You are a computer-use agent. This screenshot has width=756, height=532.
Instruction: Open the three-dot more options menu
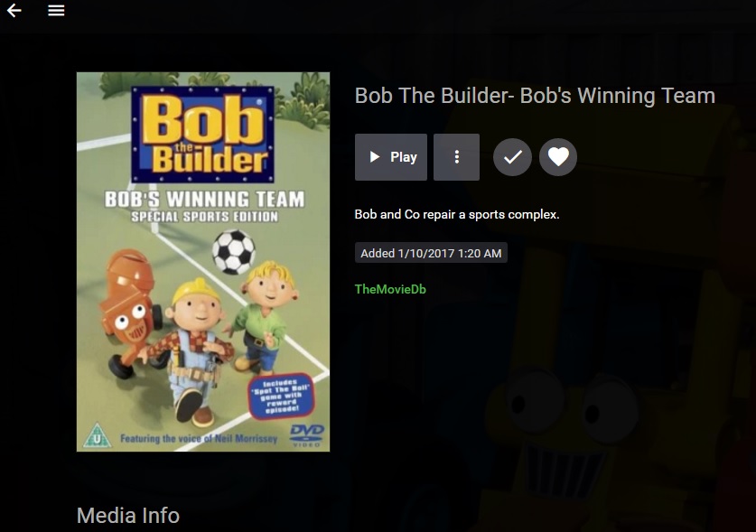point(456,157)
